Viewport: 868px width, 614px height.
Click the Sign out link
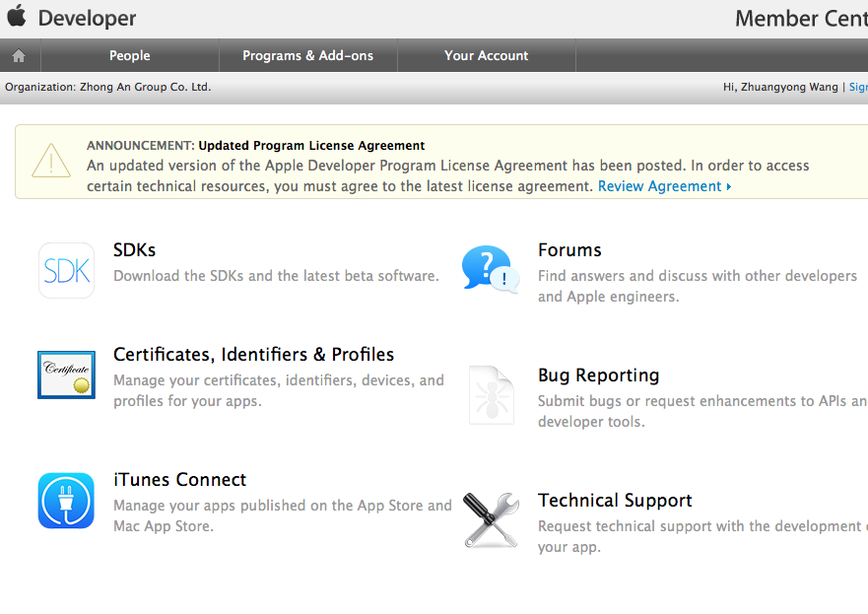(x=858, y=87)
